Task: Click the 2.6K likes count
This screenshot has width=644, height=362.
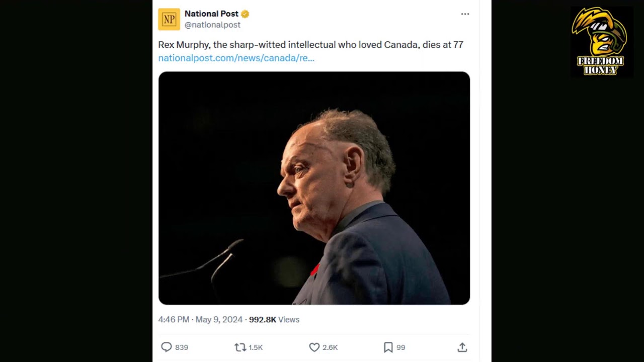Action: 330,347
